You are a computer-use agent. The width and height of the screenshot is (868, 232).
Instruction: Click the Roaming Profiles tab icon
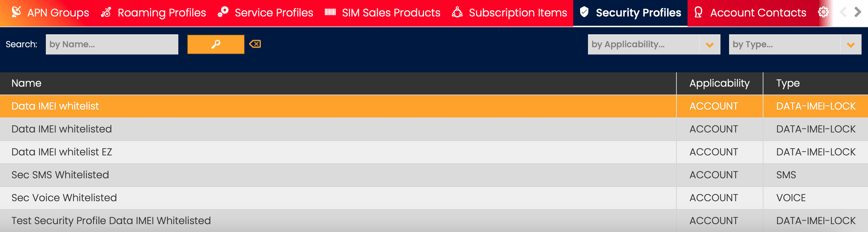coord(106,13)
